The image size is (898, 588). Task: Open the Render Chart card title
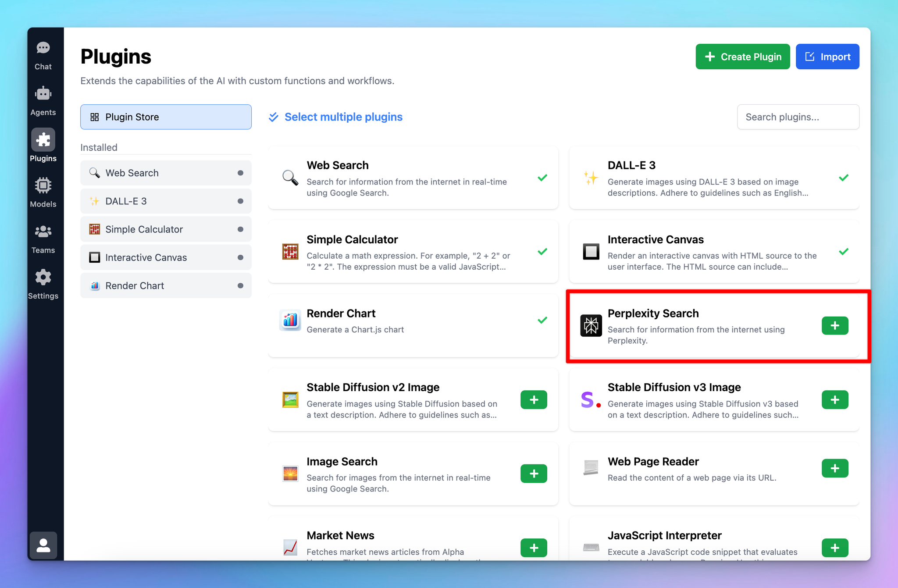point(341,314)
